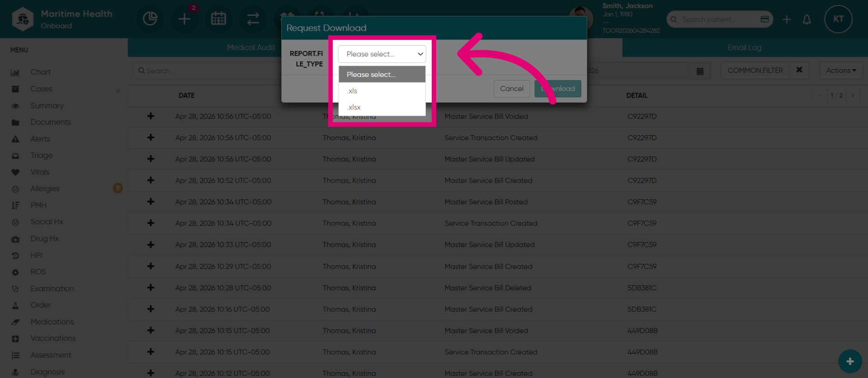Open Vitals in the sidebar
The height and width of the screenshot is (378, 868).
coord(40,172)
